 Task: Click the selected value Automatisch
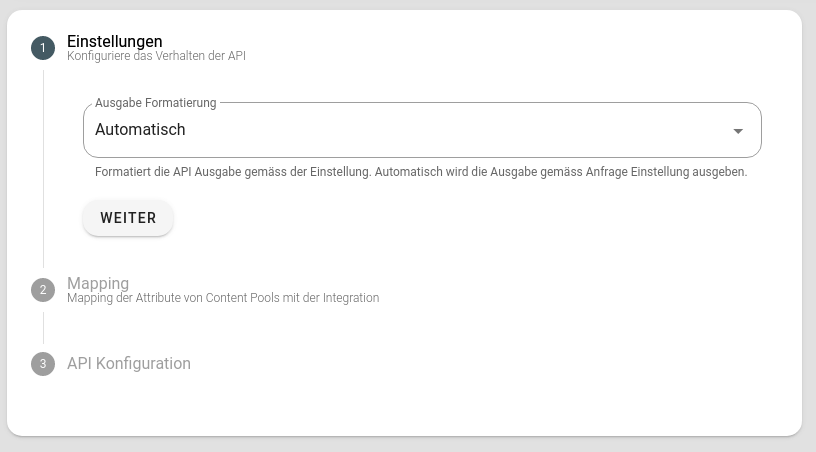(140, 130)
